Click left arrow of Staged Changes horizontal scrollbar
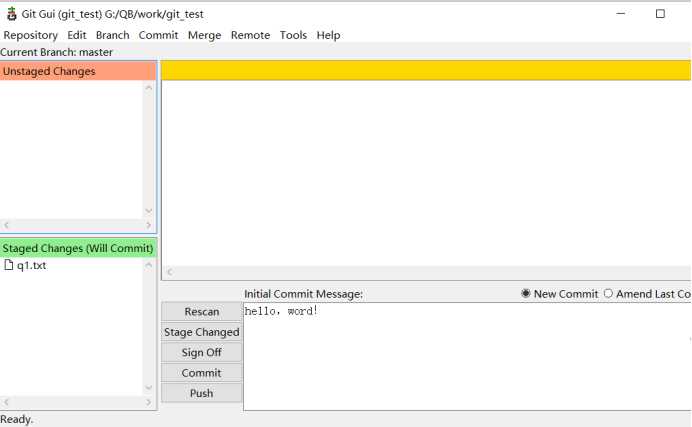692x427 pixels. pos(6,402)
